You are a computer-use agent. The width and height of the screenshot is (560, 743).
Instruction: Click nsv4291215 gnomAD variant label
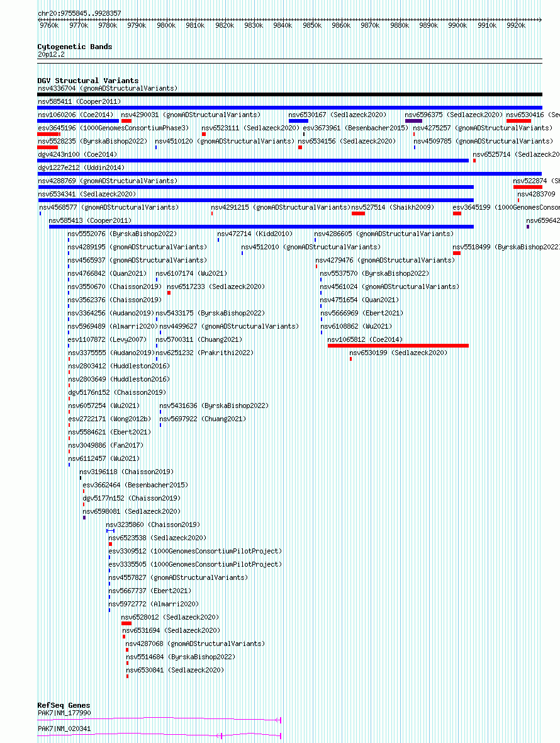point(281,208)
